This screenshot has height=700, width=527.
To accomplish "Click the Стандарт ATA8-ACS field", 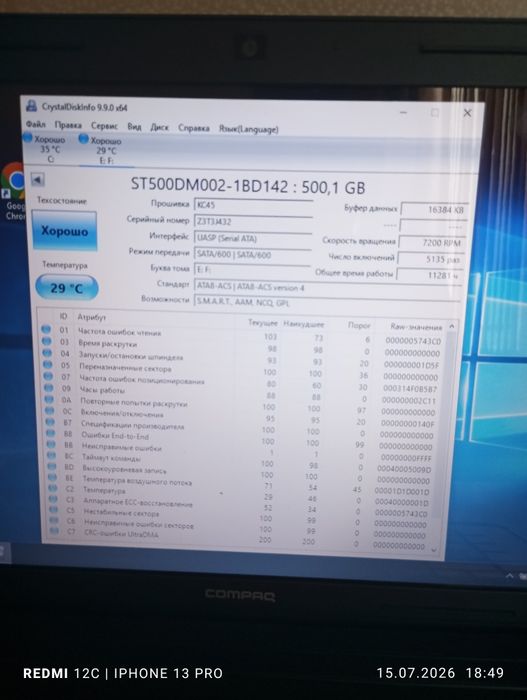I will [x=327, y=288].
